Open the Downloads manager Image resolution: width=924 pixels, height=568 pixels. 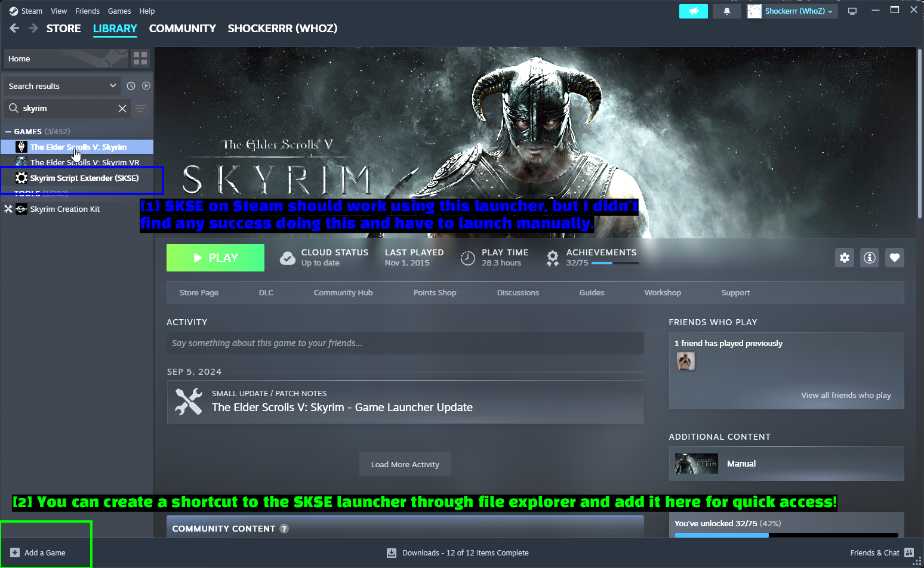pyautogui.click(x=457, y=553)
